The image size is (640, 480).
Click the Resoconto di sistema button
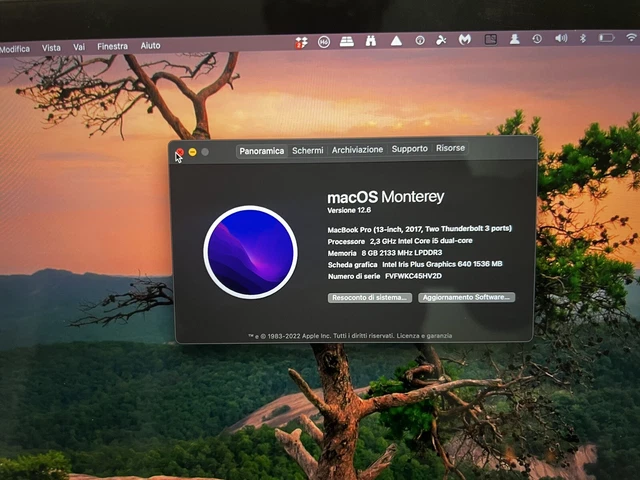pyautogui.click(x=370, y=298)
